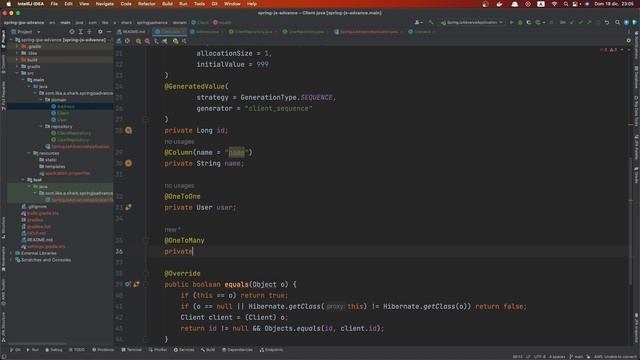Expand the External Libraries node
Screen dimensions: 640x360
pyautogui.click(x=11, y=253)
